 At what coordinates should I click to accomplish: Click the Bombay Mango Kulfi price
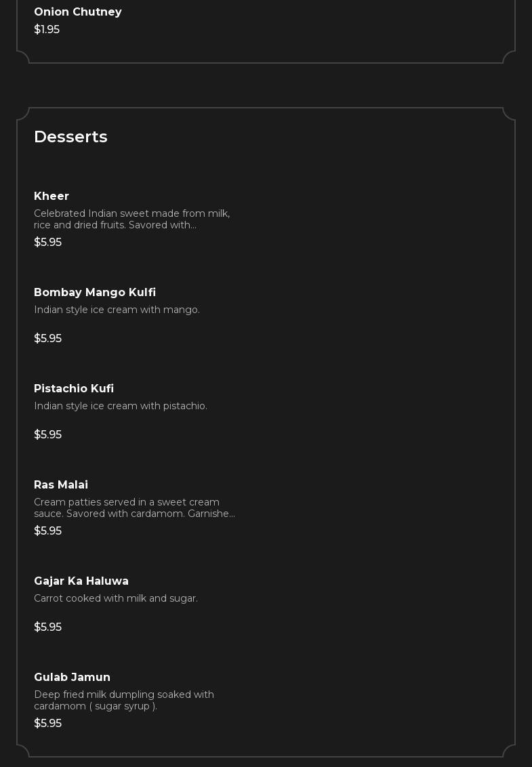[x=47, y=339]
